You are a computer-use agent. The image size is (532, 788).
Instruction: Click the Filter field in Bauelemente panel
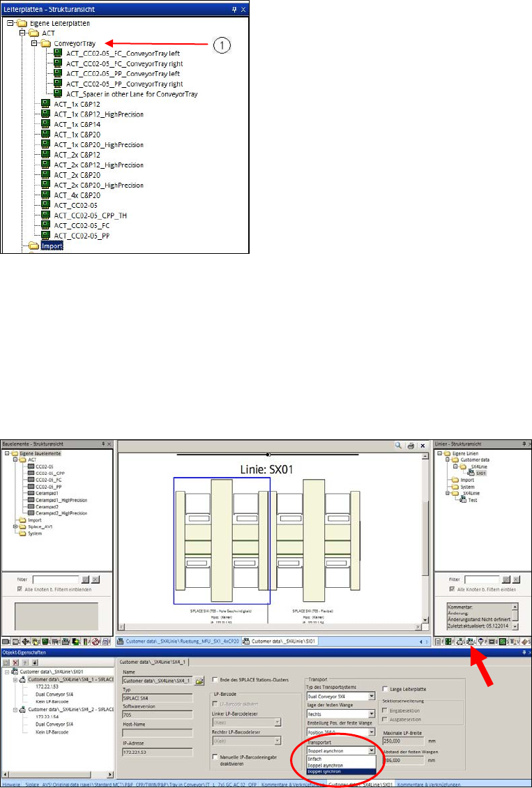pos(56,579)
